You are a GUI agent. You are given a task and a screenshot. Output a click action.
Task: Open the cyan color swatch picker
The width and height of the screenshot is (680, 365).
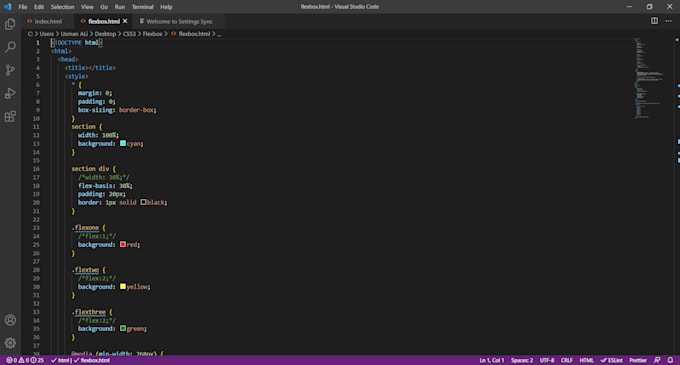coord(123,143)
